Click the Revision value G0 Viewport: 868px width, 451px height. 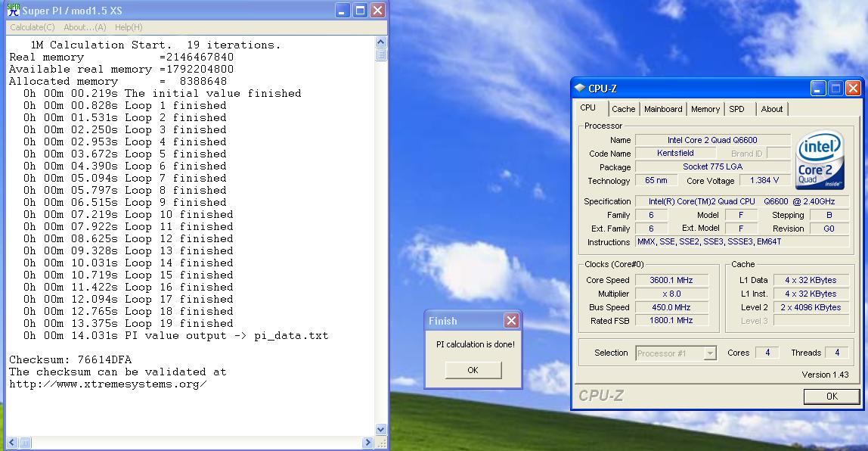tap(829, 229)
